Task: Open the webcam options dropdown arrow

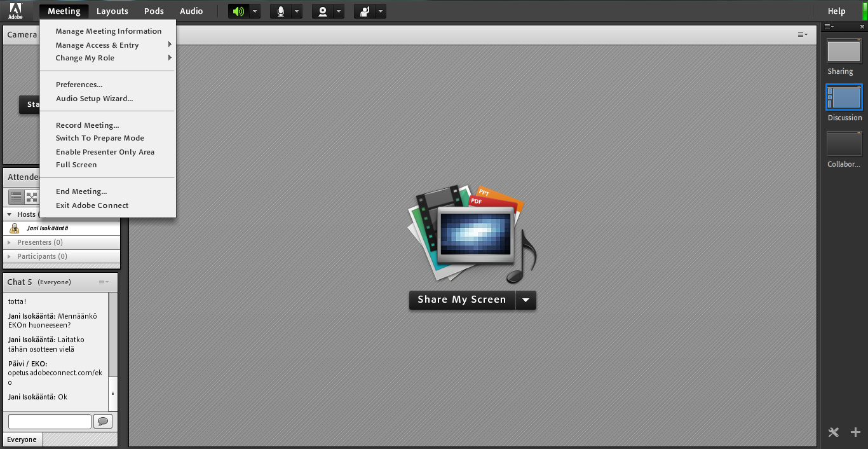Action: (339, 11)
